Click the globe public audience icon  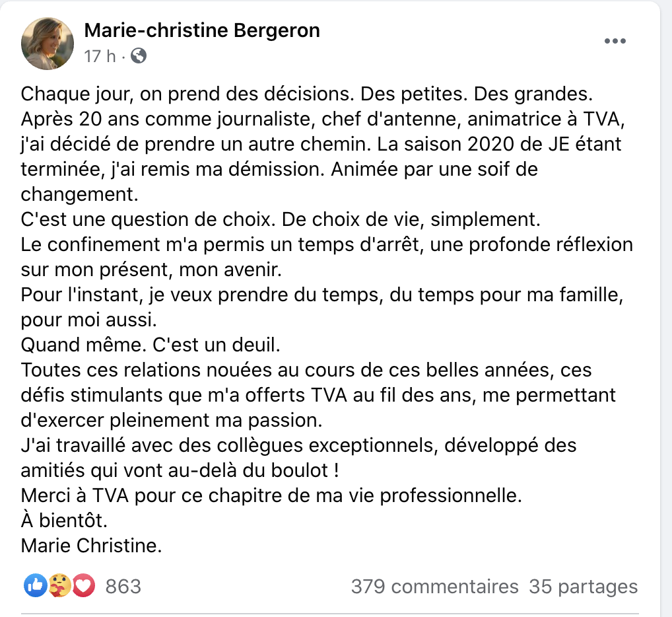point(139,55)
